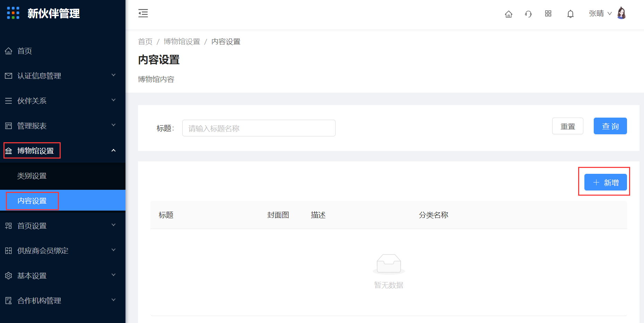The height and width of the screenshot is (323, 644).
Task: Click the 标题 column header
Action: (x=166, y=215)
